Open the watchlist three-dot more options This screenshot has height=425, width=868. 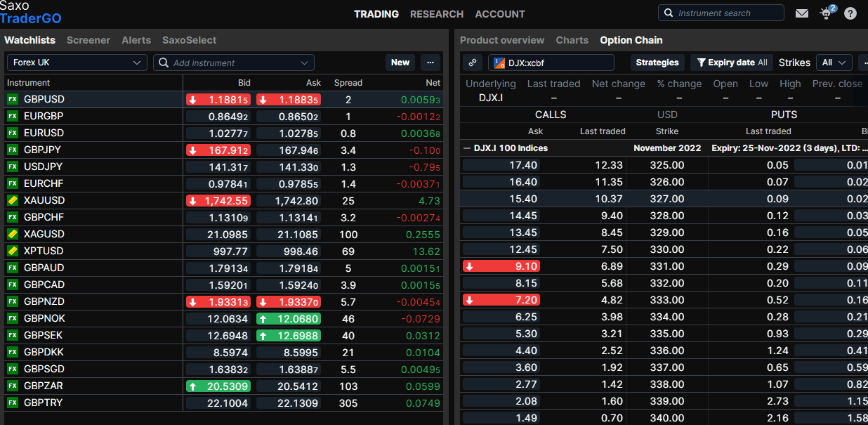(430, 63)
